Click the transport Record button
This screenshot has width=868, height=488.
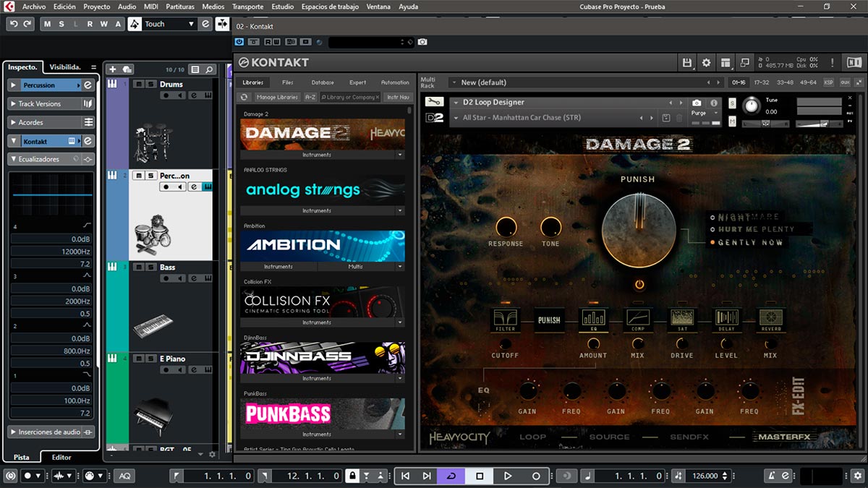[536, 476]
